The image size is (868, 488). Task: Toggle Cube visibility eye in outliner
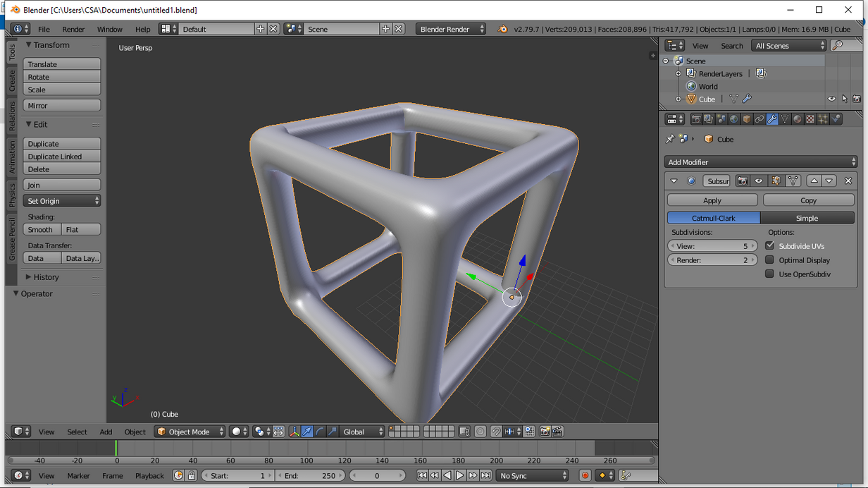832,99
